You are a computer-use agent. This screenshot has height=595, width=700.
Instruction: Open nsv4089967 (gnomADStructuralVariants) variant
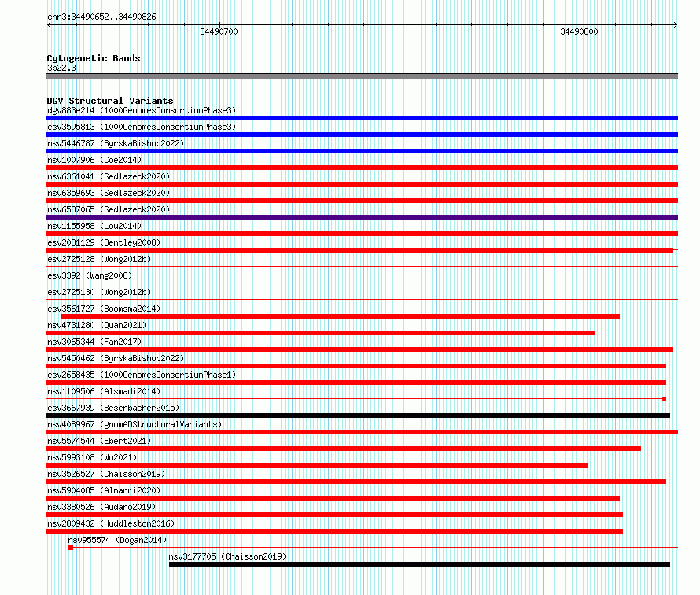pos(134,424)
